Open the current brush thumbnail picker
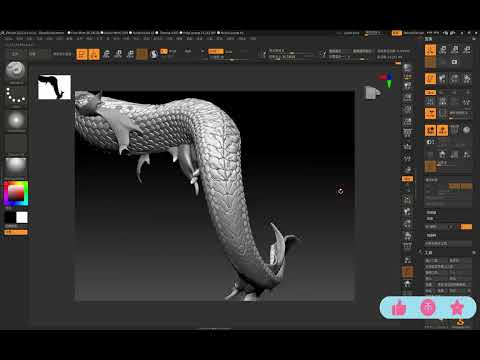 15,71
